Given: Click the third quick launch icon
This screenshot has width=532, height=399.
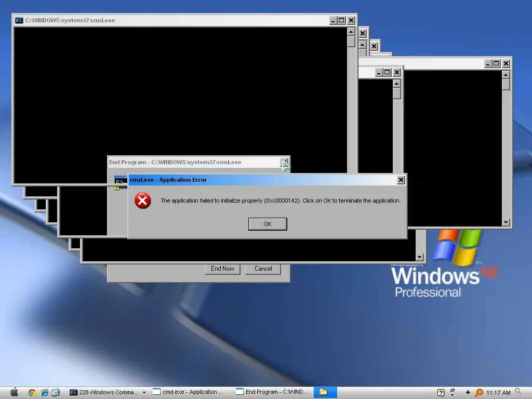Looking at the screenshot, I should [x=56, y=393].
